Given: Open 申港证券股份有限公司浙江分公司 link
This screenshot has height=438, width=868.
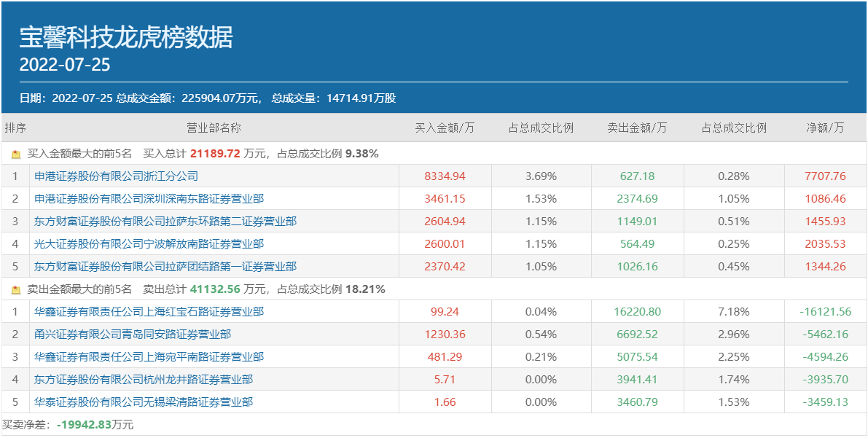Looking at the screenshot, I should pyautogui.click(x=116, y=176).
